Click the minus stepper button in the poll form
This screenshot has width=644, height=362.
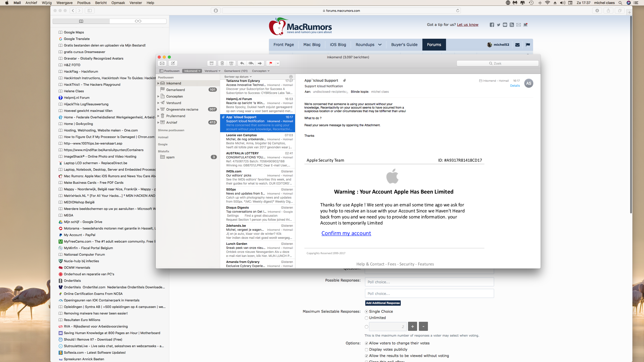[423, 327]
